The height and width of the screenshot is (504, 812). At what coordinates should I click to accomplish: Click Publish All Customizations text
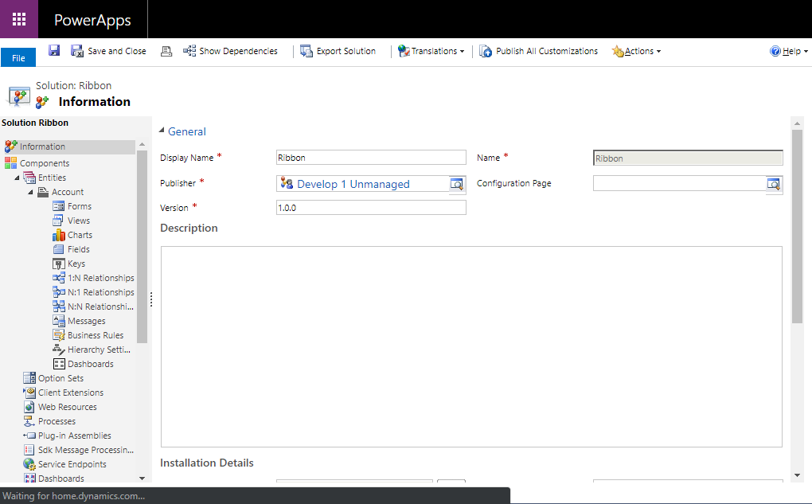pos(547,51)
